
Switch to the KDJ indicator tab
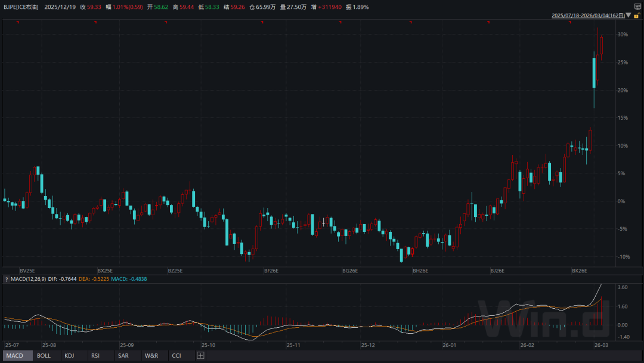click(70, 356)
